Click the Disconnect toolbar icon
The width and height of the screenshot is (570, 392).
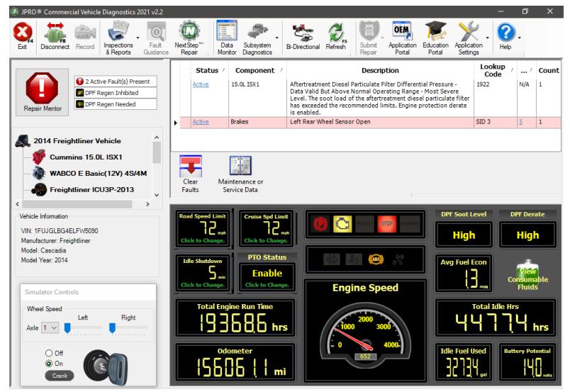pos(55,35)
